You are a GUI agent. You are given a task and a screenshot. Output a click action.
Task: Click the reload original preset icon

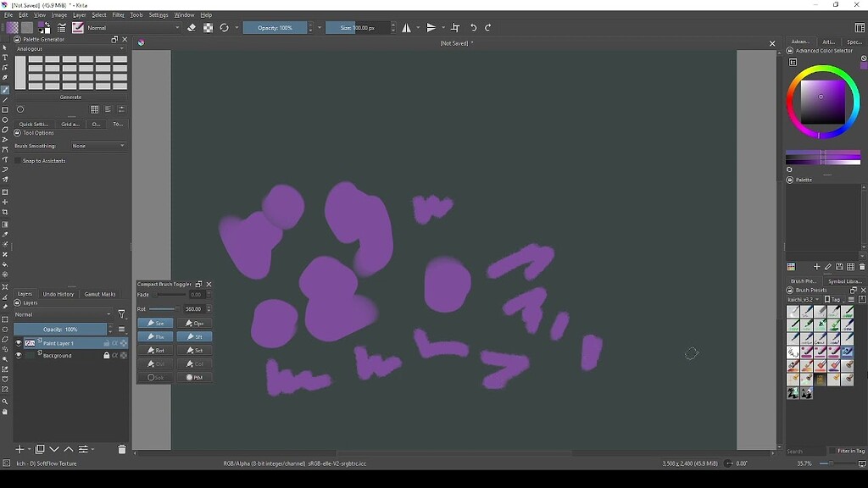click(x=225, y=28)
